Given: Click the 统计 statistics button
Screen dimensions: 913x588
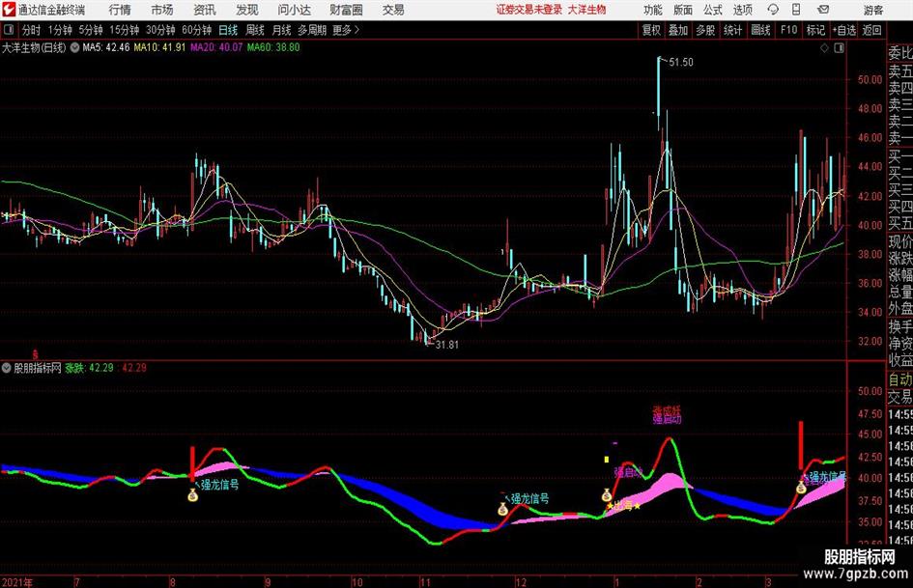Looking at the screenshot, I should click(x=732, y=30).
